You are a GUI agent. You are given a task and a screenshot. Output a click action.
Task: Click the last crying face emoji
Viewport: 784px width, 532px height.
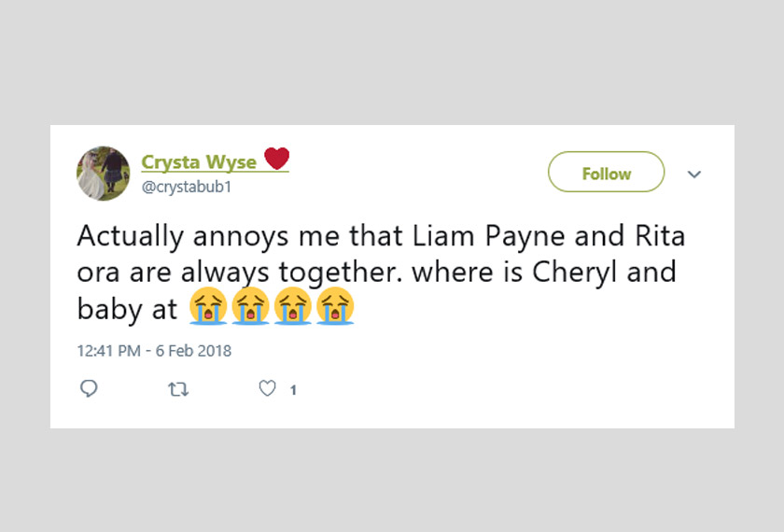pos(335,308)
